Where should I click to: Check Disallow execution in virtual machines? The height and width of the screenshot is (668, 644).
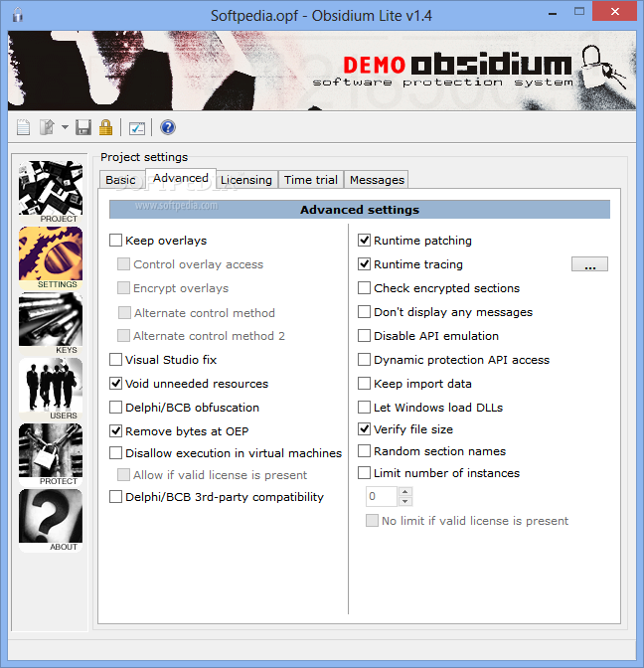116,453
